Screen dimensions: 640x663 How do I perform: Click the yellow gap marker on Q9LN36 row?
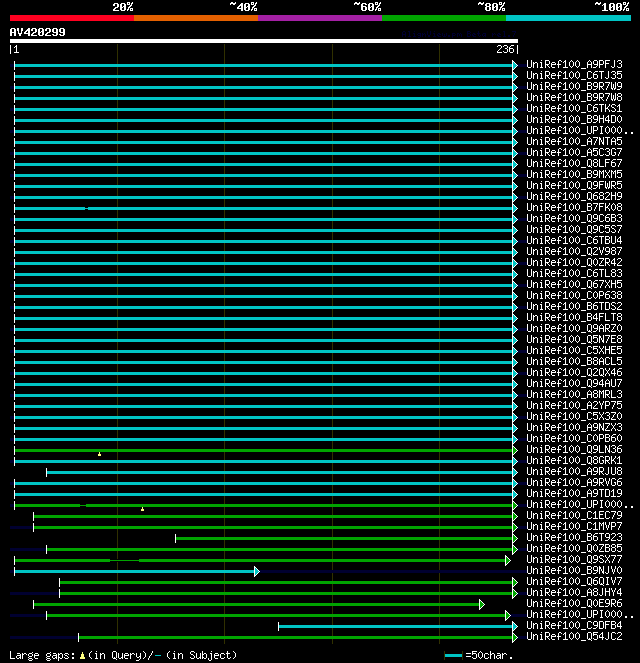pos(99,454)
